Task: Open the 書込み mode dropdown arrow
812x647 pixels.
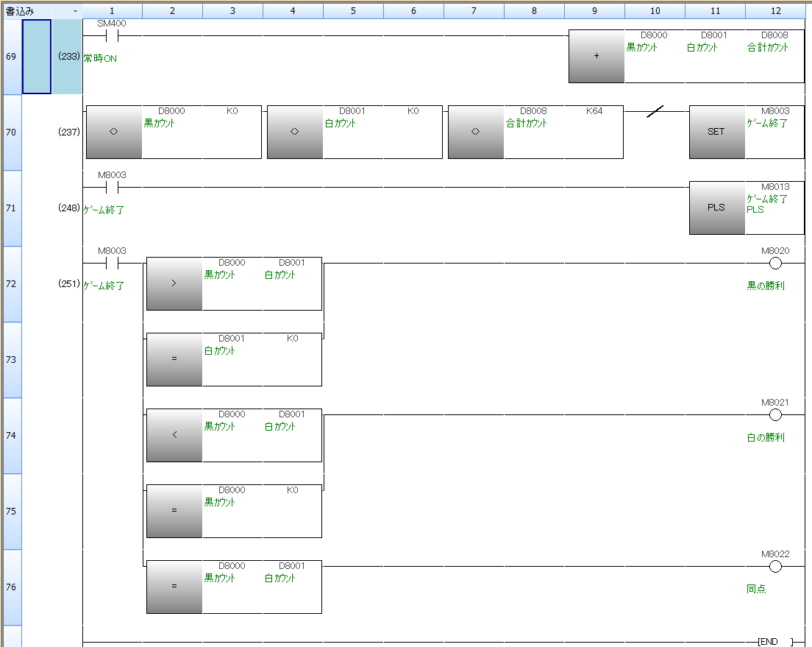Action: tap(75, 11)
